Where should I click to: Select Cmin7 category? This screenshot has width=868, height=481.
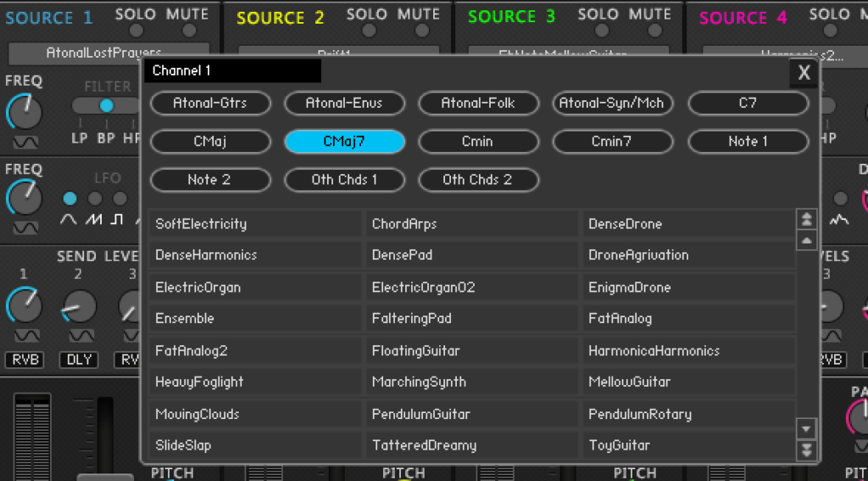[613, 142]
